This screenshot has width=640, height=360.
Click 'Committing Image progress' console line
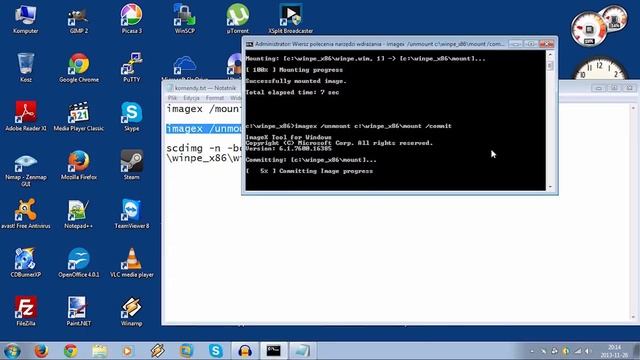coord(309,171)
